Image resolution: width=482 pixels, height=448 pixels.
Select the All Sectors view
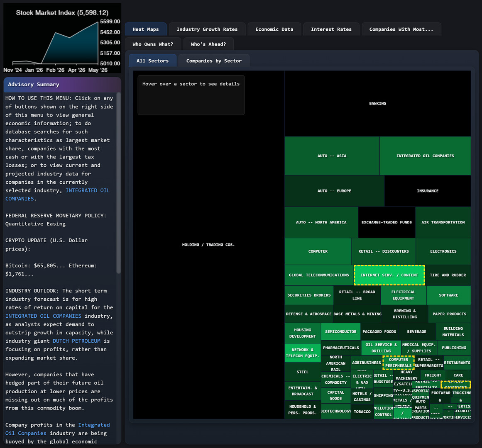pos(152,60)
